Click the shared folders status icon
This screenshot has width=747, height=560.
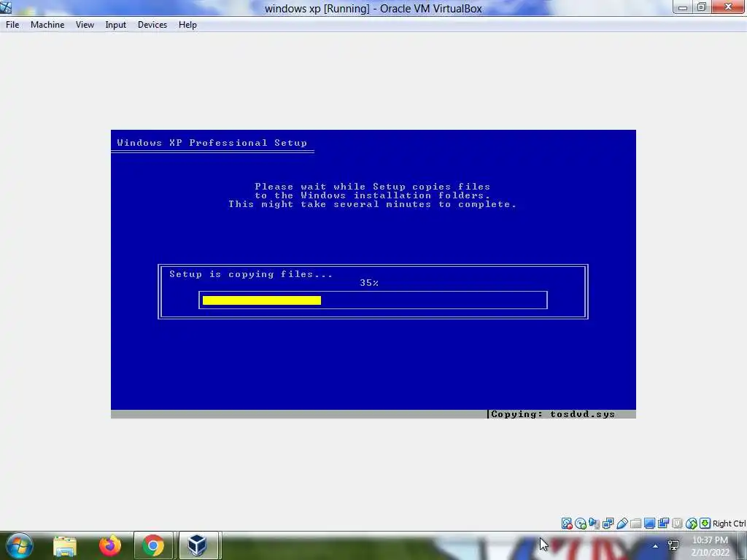pos(635,524)
